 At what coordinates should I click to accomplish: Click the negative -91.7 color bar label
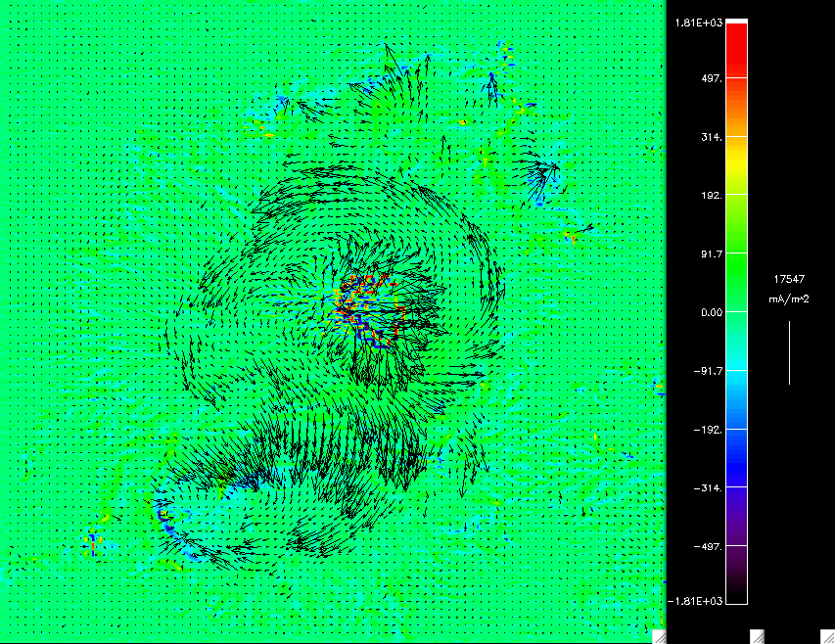[709, 371]
